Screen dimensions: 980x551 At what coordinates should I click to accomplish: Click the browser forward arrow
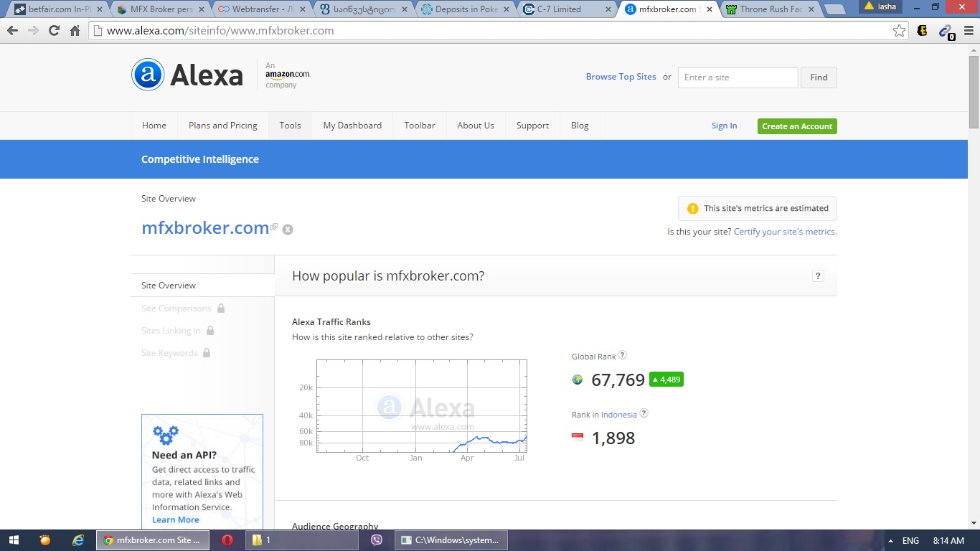33,31
